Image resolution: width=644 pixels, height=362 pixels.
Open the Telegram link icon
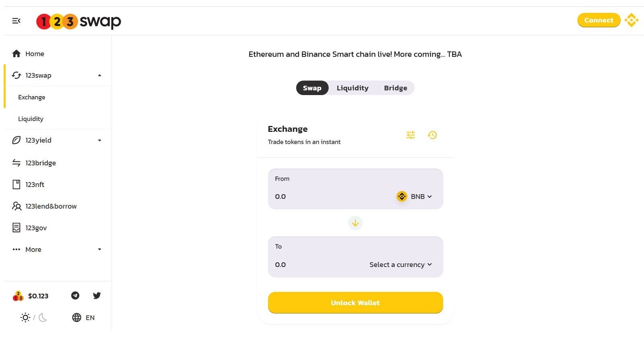click(75, 296)
